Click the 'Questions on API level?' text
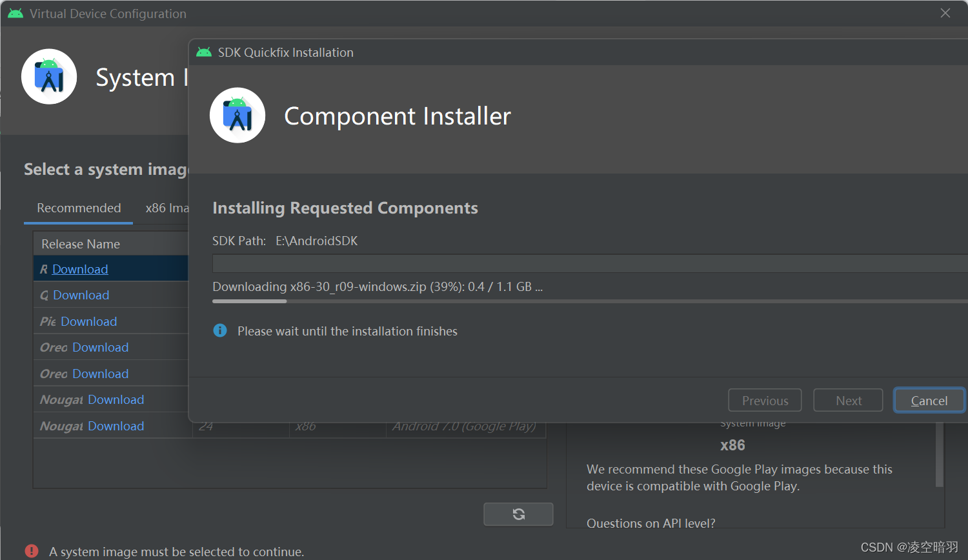 (x=650, y=523)
